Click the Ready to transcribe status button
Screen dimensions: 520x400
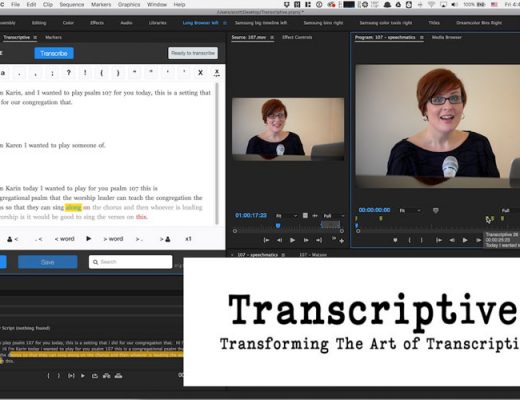click(x=193, y=53)
